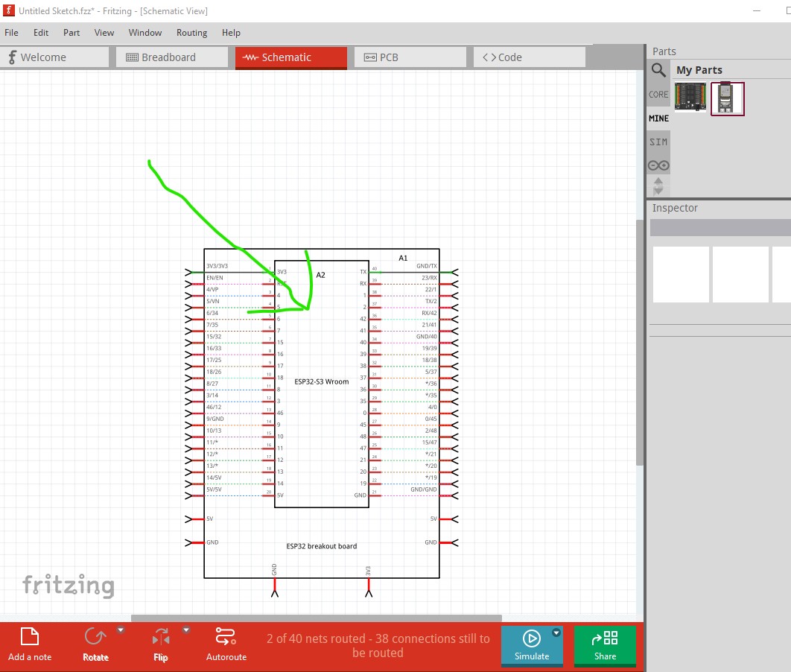Open the Help menu
This screenshot has width=791, height=672.
pyautogui.click(x=231, y=33)
